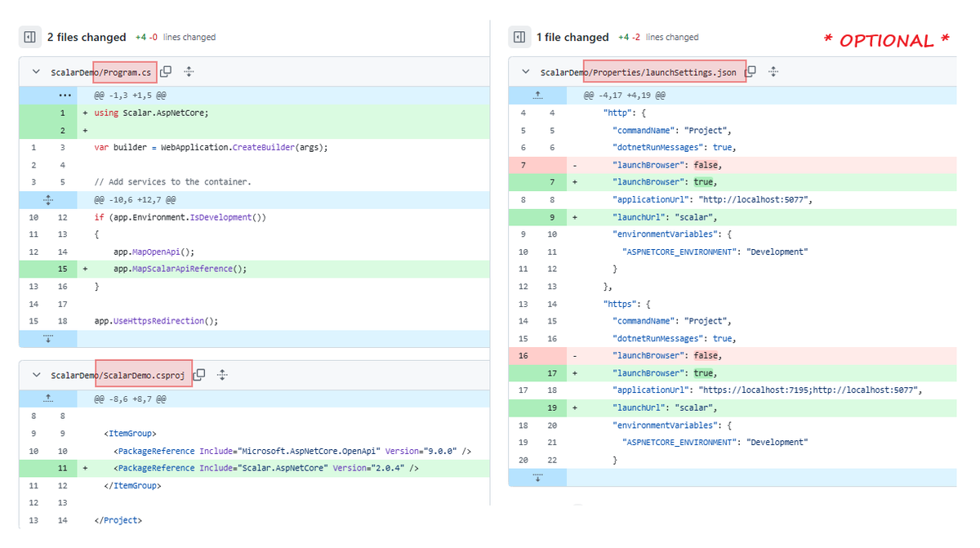The width and height of the screenshot is (980, 548).
Task: Open the Properties/launchSettings.json file link
Action: pyautogui.click(x=638, y=73)
